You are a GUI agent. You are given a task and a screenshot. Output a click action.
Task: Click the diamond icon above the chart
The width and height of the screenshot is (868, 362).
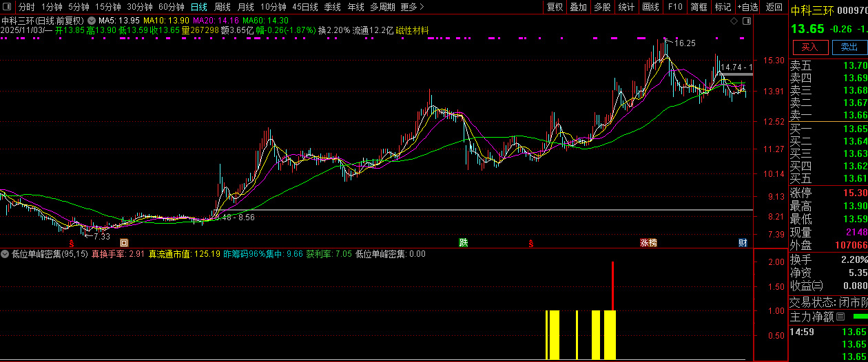[x=734, y=21]
